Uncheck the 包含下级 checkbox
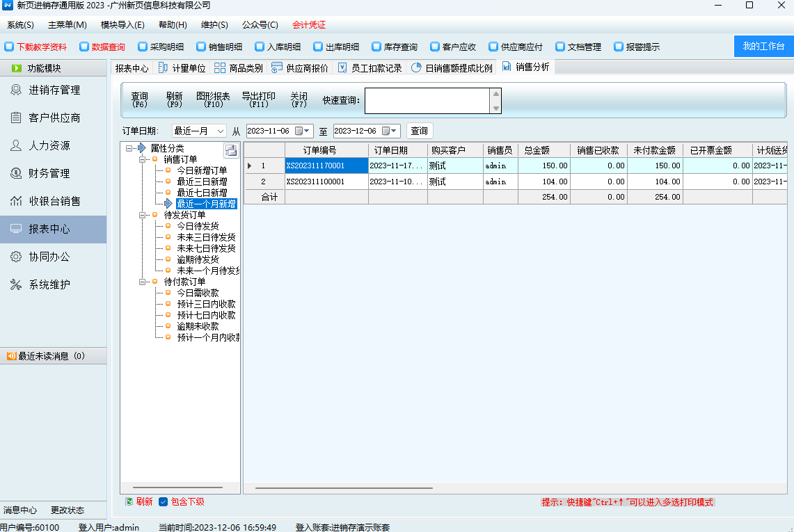The width and height of the screenshot is (794, 532). click(163, 501)
